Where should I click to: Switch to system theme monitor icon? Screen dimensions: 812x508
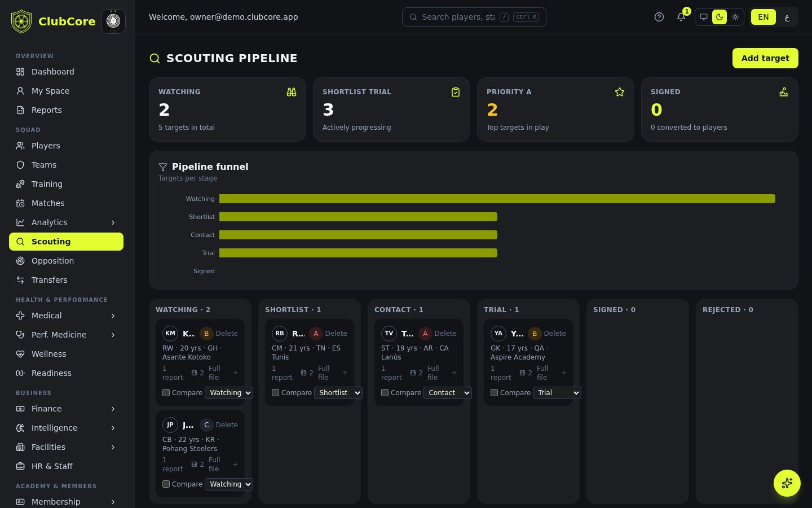(704, 17)
